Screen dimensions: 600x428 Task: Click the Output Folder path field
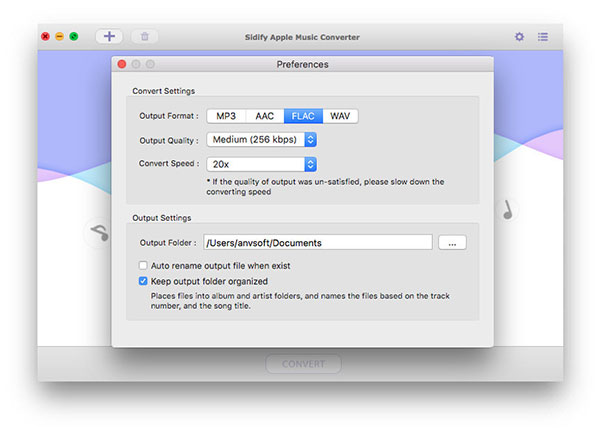pos(318,242)
